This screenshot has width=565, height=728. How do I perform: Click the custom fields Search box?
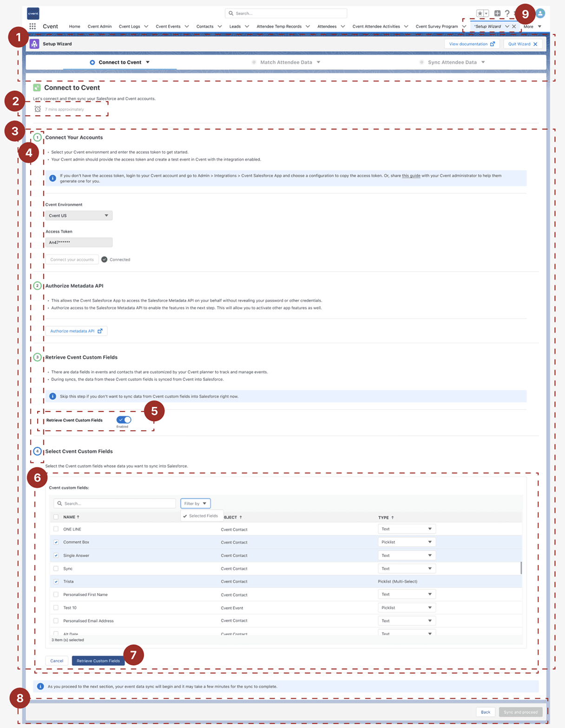point(114,503)
